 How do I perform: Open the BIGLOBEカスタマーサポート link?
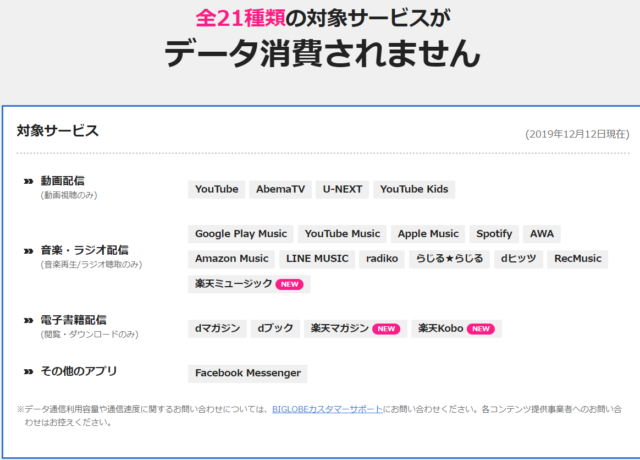point(327,409)
